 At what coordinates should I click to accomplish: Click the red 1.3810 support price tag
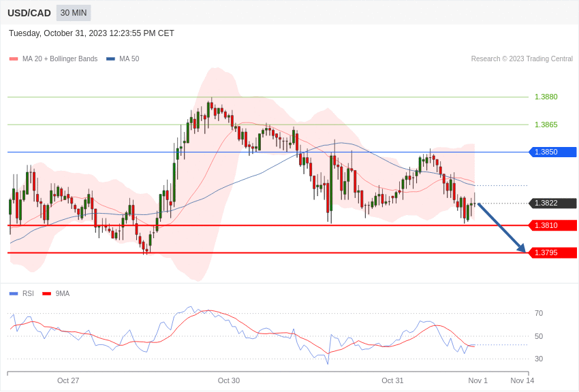click(x=553, y=225)
